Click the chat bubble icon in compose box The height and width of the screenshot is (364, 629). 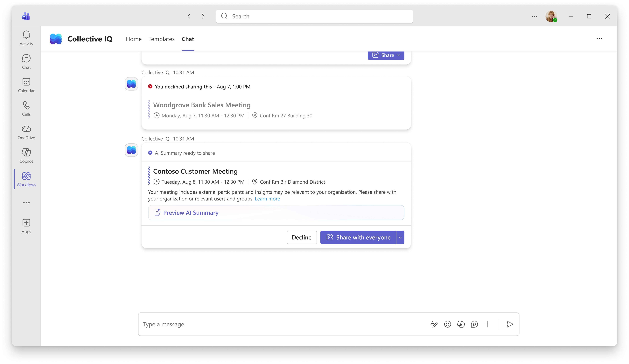pyautogui.click(x=474, y=324)
